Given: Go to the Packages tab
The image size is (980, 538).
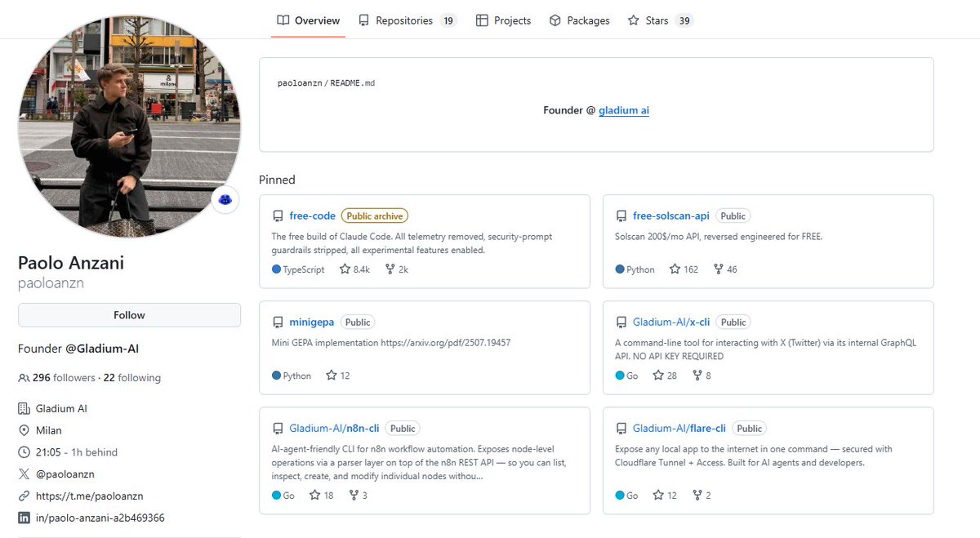Looking at the screenshot, I should pyautogui.click(x=579, y=20).
